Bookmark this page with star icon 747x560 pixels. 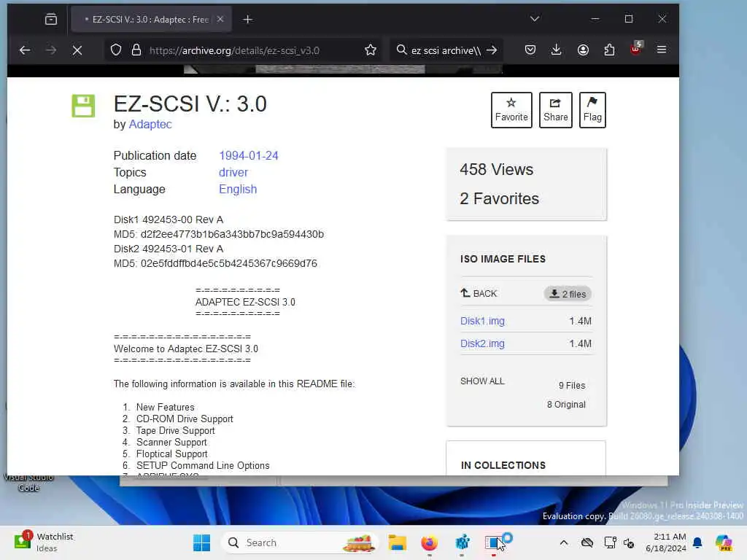click(370, 50)
